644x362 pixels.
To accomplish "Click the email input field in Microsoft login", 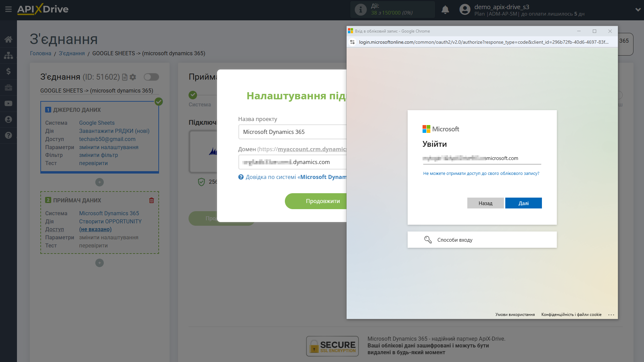I will coord(482,158).
